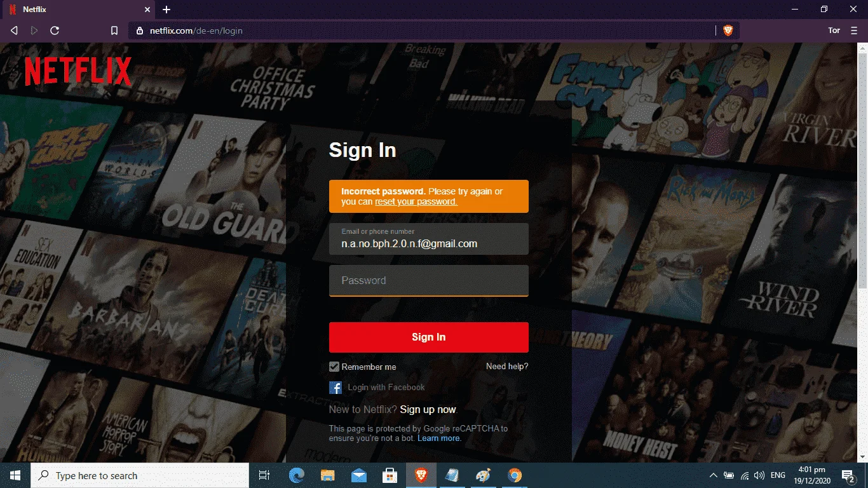This screenshot has width=868, height=488.
Task: Click the browser forward arrow
Action: coord(34,30)
